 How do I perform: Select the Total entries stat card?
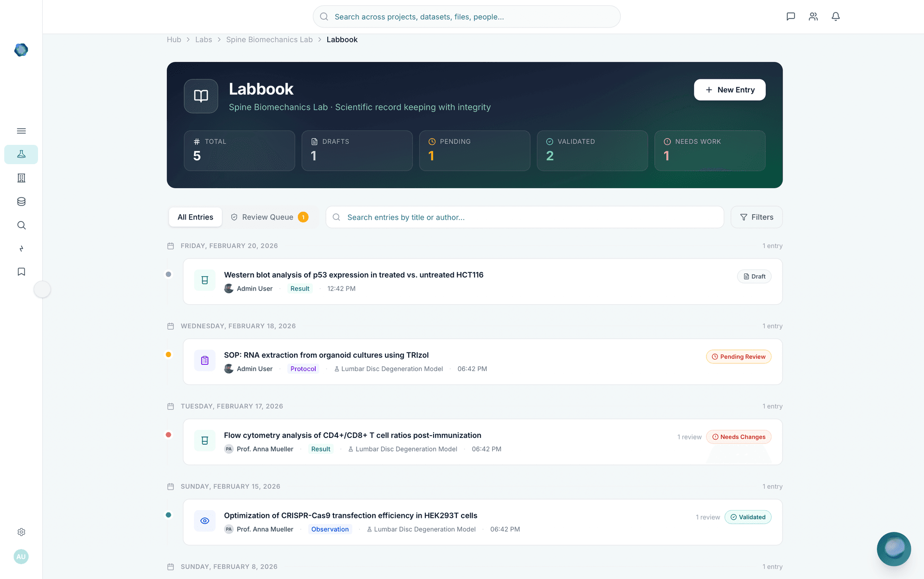pyautogui.click(x=239, y=151)
